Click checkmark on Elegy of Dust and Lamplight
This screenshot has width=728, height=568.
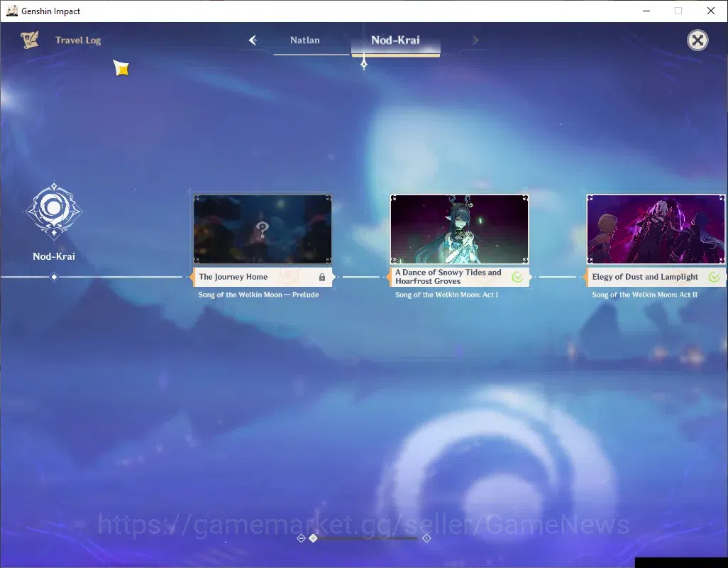coord(714,278)
